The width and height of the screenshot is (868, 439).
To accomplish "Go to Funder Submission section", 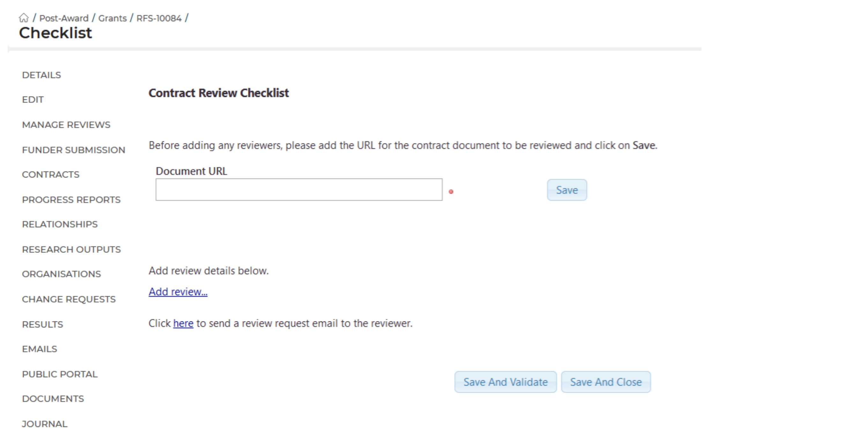I will point(73,150).
